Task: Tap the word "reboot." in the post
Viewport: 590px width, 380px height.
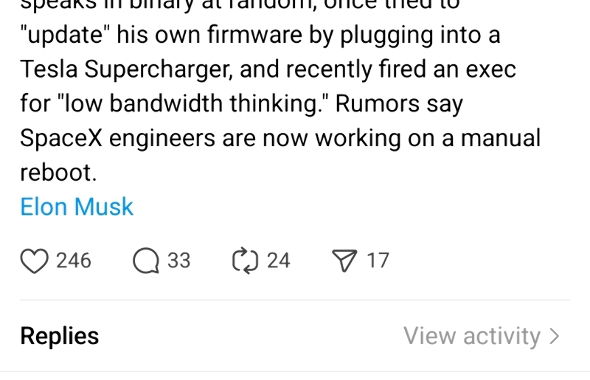Action: 58,173
